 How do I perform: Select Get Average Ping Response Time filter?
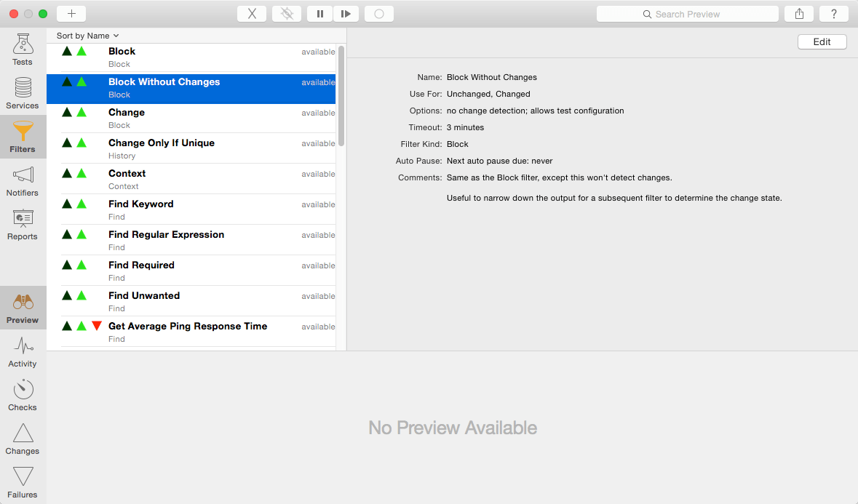coord(191,332)
